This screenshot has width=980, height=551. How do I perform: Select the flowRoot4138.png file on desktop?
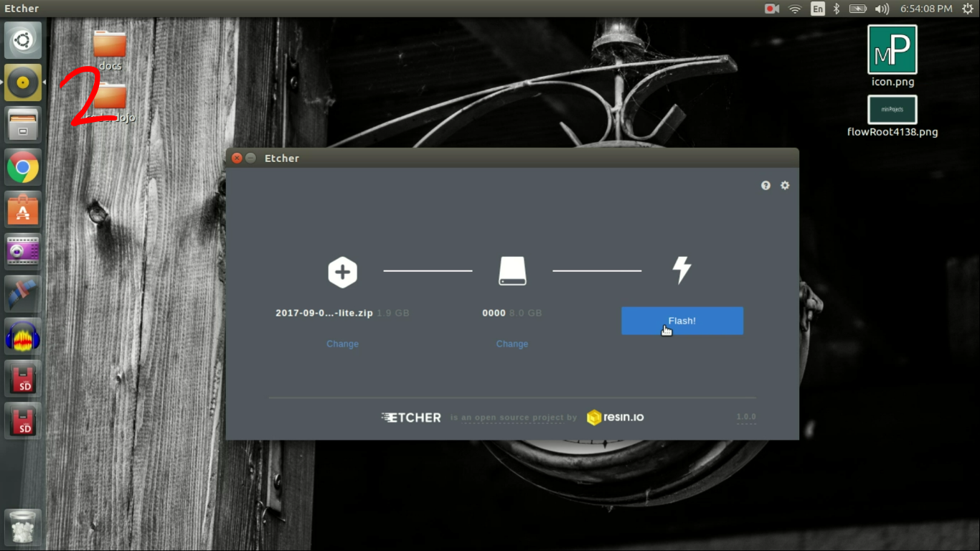click(892, 116)
